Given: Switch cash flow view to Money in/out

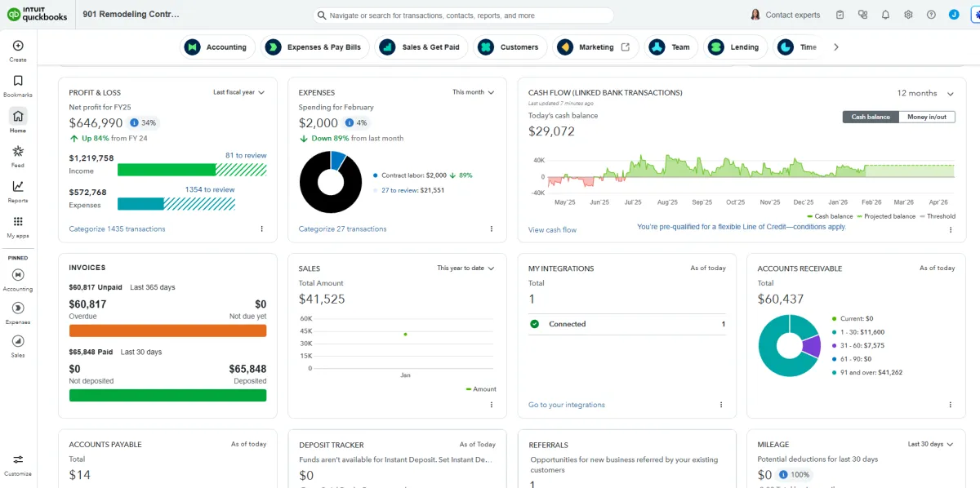Looking at the screenshot, I should click(x=927, y=117).
